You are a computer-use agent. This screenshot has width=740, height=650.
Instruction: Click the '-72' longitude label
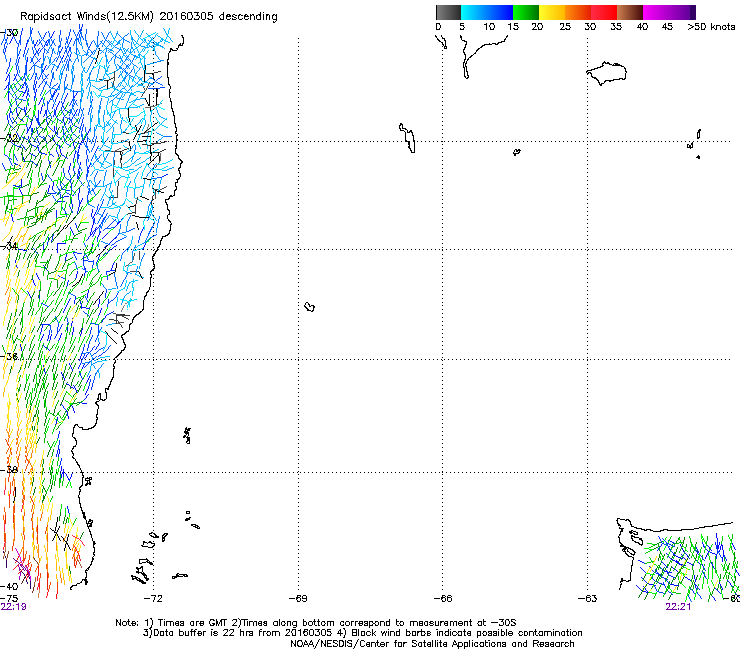click(153, 599)
